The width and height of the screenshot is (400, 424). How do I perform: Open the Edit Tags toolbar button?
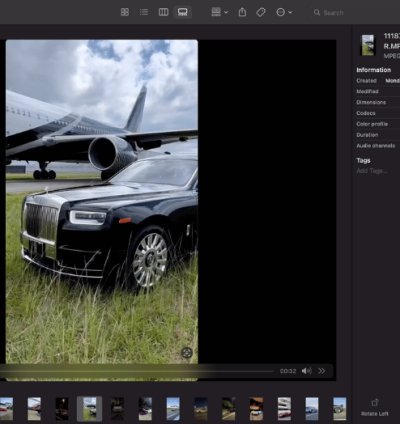tap(261, 12)
